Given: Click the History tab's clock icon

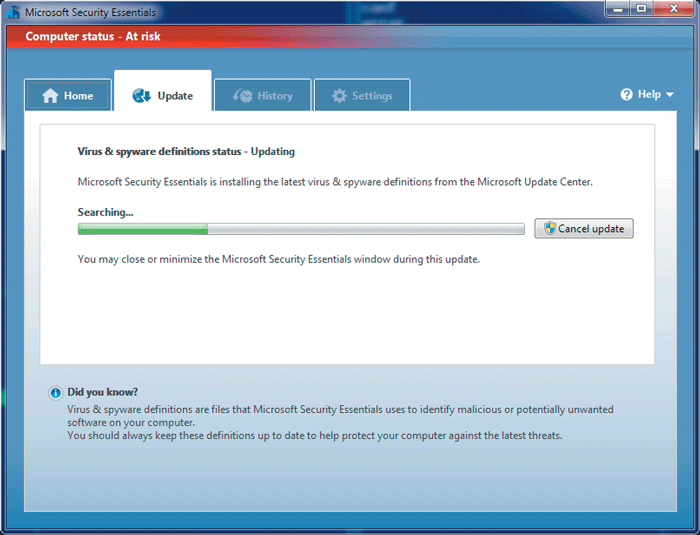Looking at the screenshot, I should click(242, 96).
